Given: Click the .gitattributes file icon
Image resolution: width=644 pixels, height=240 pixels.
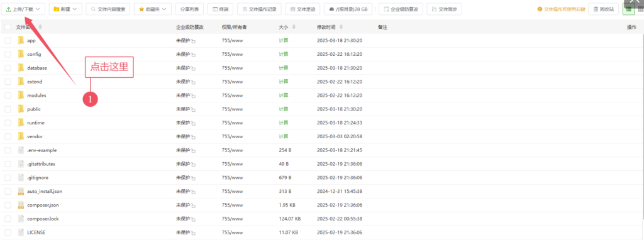Looking at the screenshot, I should pos(21,164).
